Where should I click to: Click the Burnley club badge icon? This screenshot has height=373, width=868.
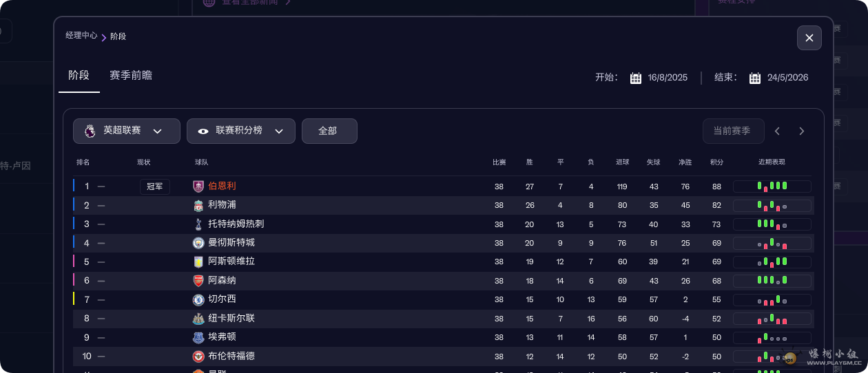(198, 186)
